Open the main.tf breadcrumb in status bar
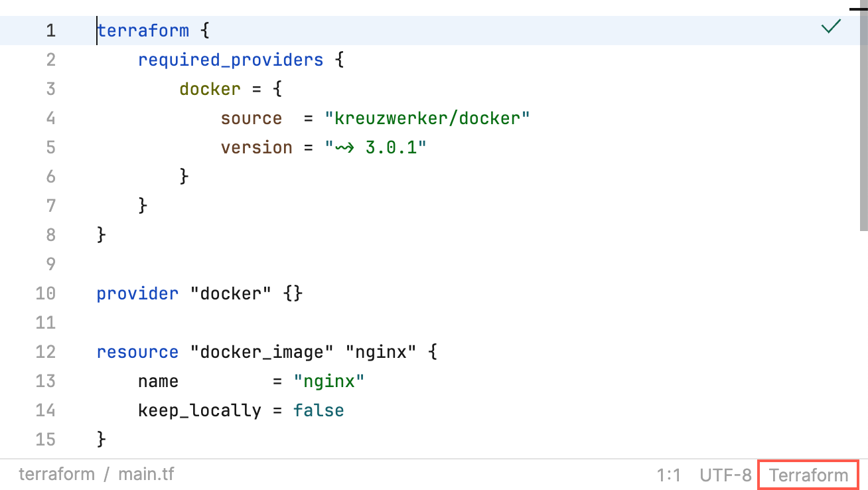The height and width of the screenshot is (490, 868). point(146,473)
